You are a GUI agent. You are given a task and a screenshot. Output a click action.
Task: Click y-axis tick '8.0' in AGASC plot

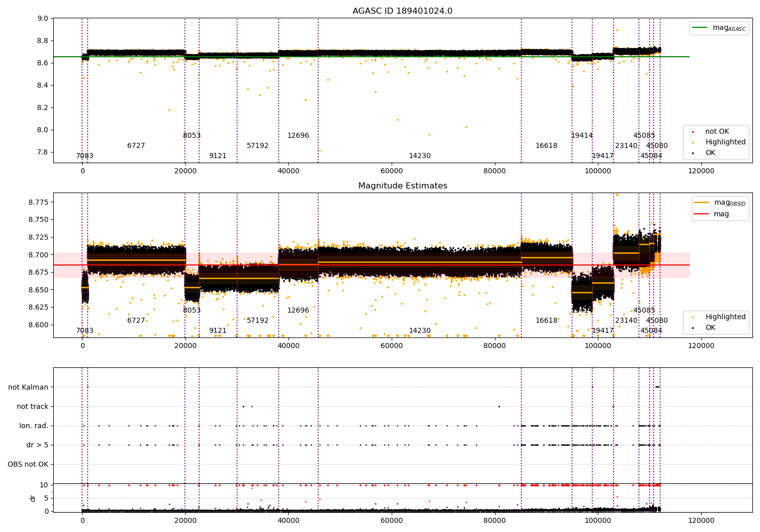[x=43, y=130]
